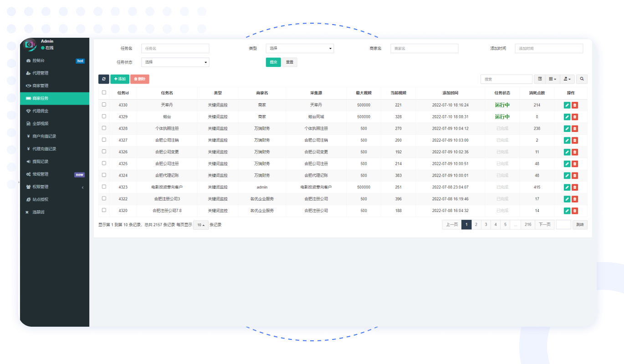Click edit pencil icon for task 4330

[567, 105]
